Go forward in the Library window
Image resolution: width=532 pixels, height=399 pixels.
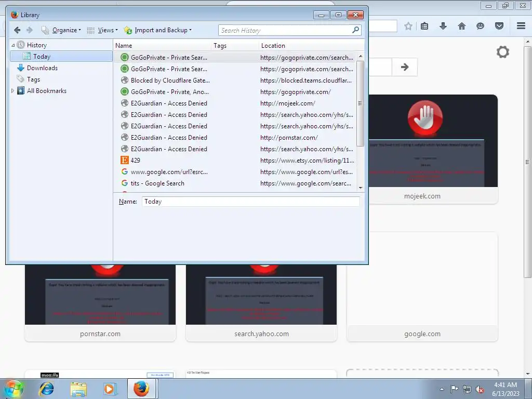(30, 30)
